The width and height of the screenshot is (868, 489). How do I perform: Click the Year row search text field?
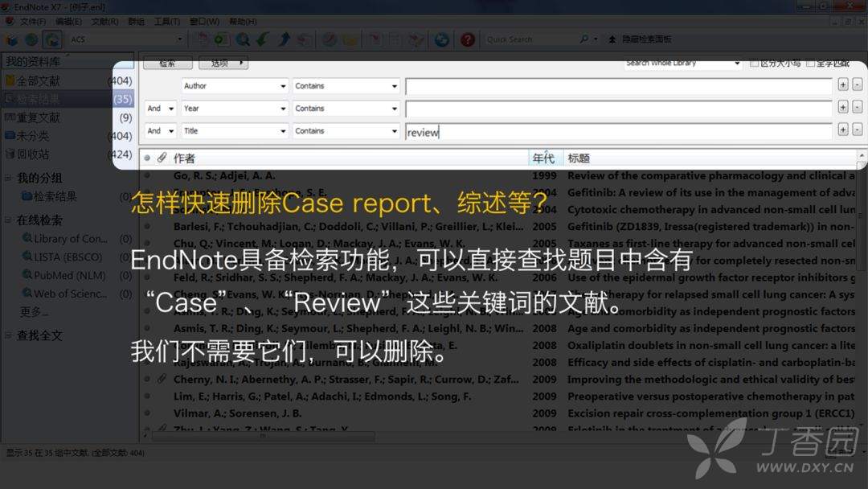tap(618, 109)
